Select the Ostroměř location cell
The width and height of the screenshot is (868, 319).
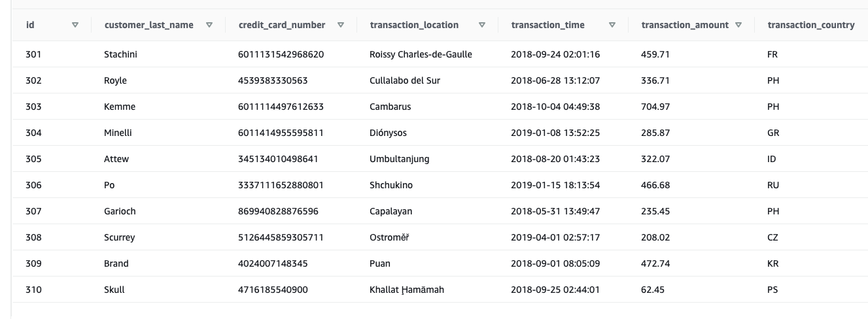coord(389,238)
